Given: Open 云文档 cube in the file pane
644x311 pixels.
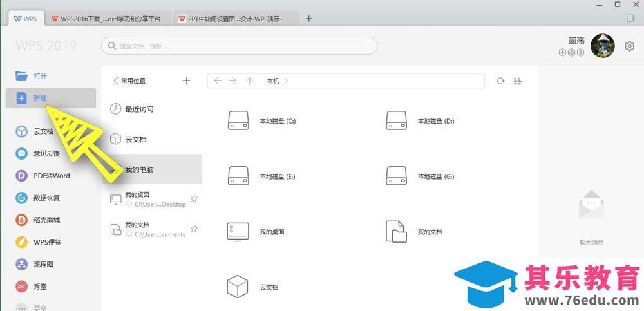Looking at the screenshot, I should [x=252, y=287].
